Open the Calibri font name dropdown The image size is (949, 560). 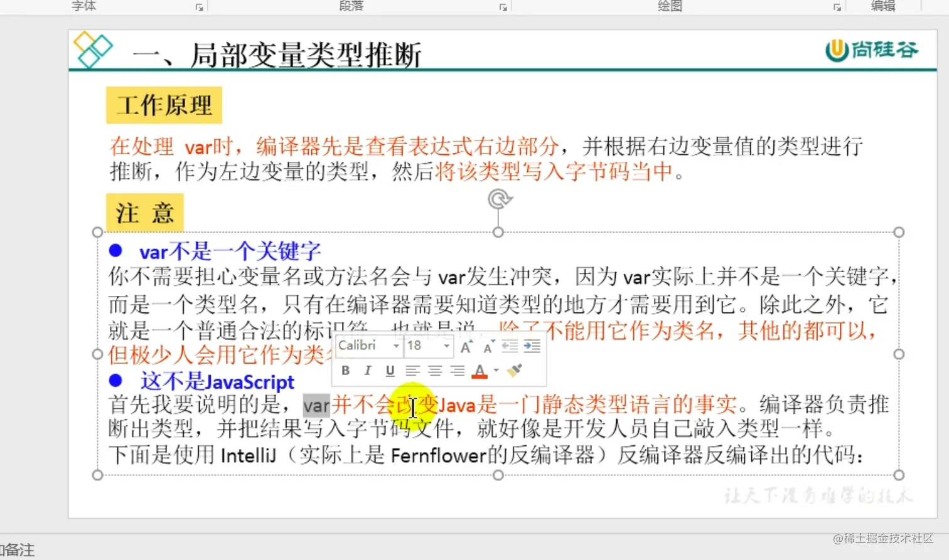click(x=396, y=346)
